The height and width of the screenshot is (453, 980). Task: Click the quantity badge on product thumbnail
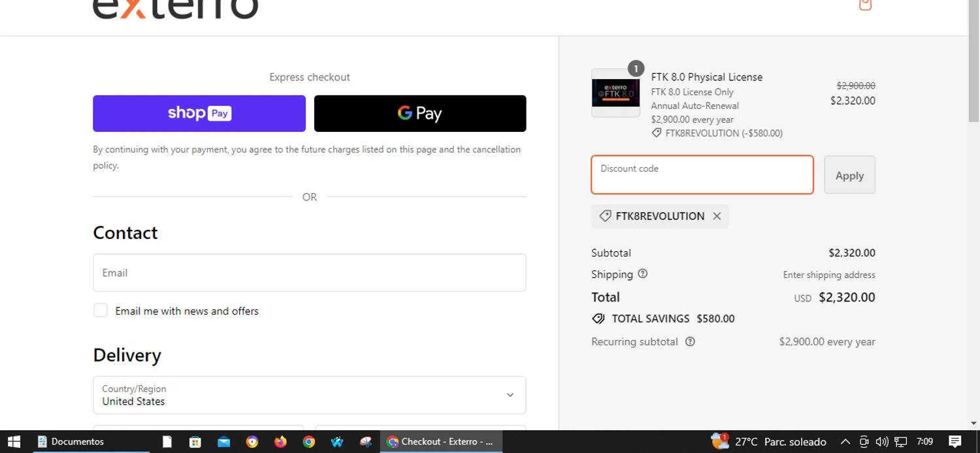(636, 69)
